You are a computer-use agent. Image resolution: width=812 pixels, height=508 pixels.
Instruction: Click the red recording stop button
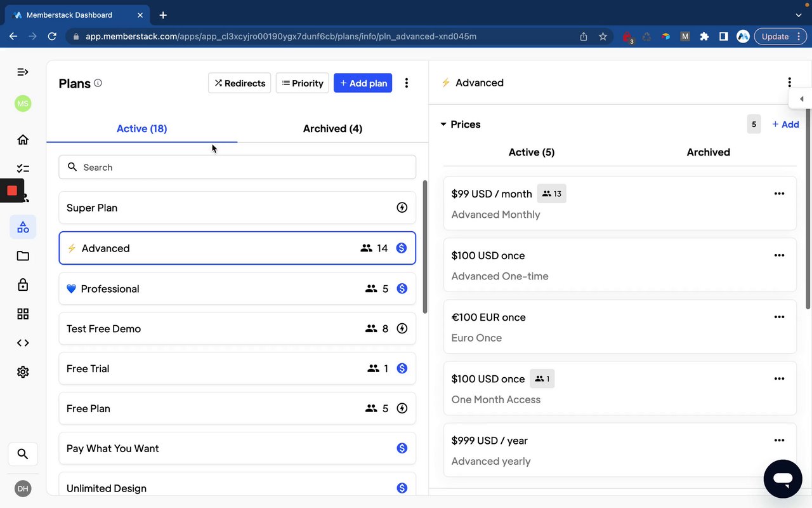pos(12,190)
